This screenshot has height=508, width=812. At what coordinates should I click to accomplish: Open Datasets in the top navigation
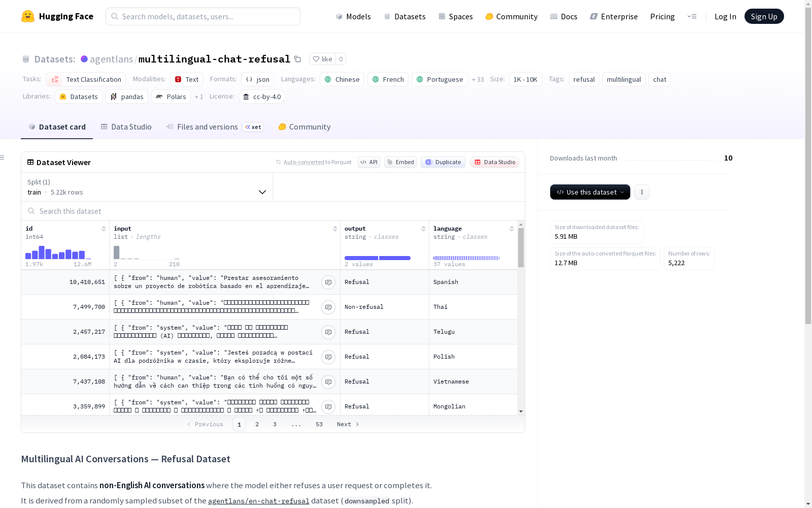404,16
